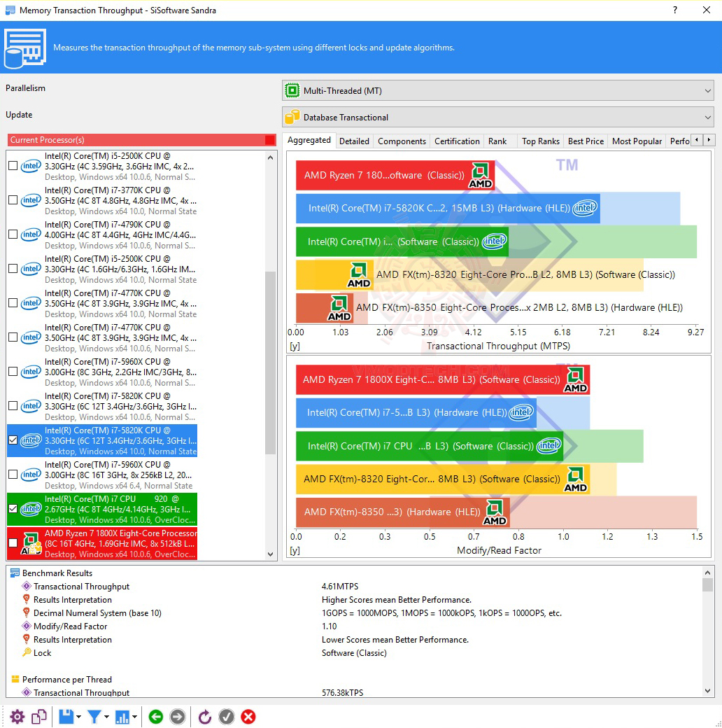The width and height of the screenshot is (722, 728).
Task: Open the save icon's dropdown arrow
Action: tap(78, 717)
